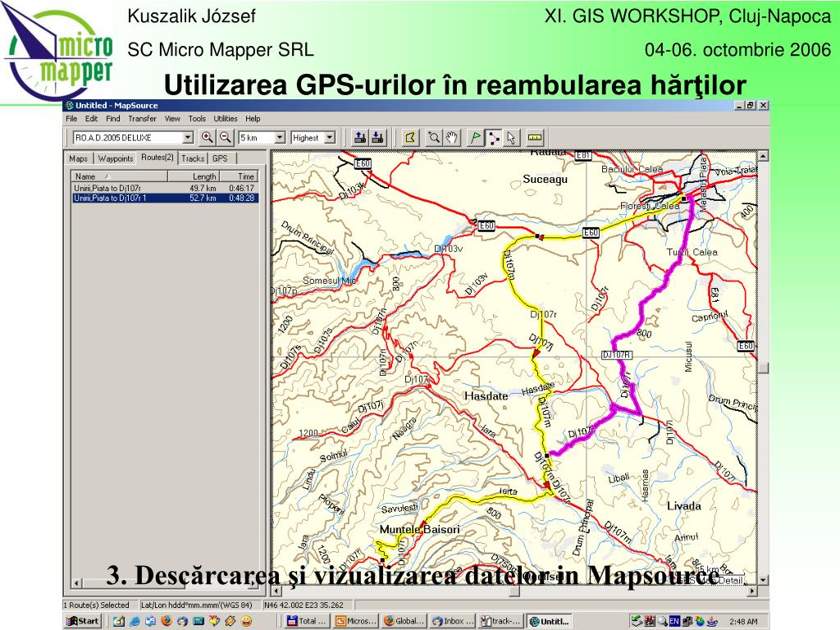Click the route list scroll left arrow
Screen dimensions: 840x630
(76, 582)
